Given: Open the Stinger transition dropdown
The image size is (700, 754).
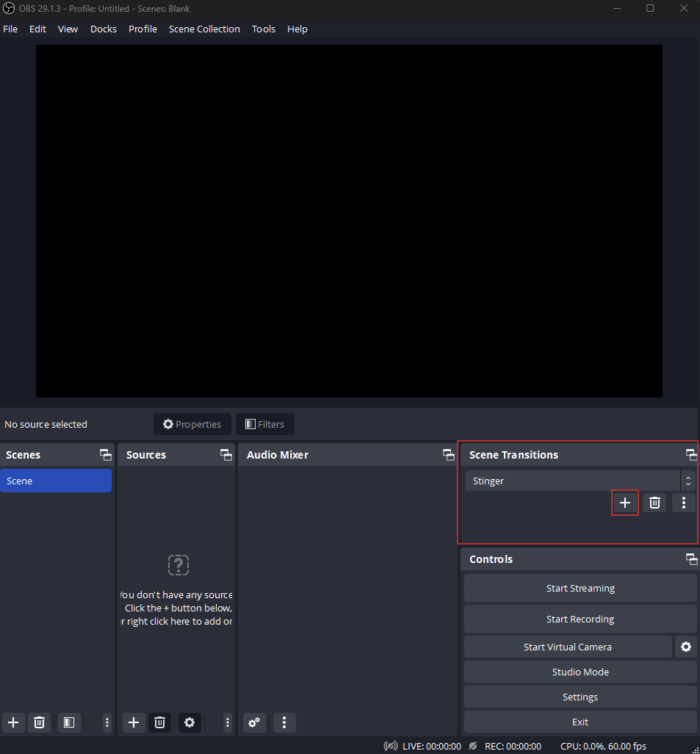Looking at the screenshot, I should pyautogui.click(x=580, y=481).
